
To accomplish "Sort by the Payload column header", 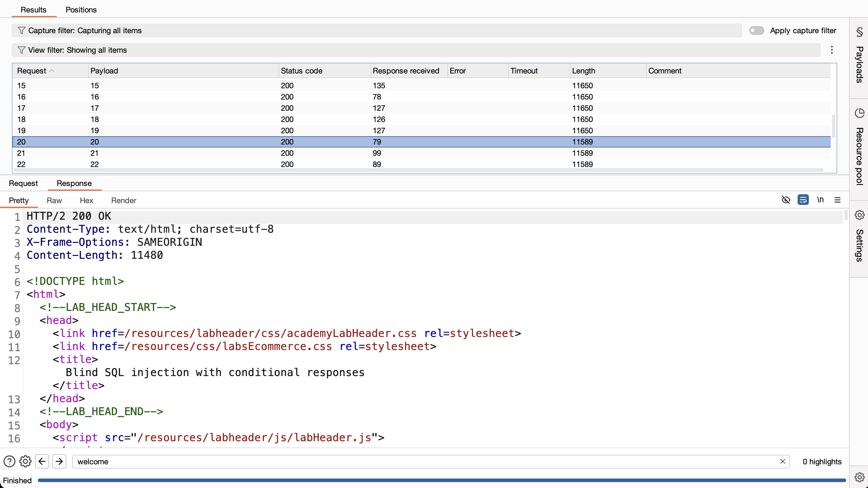I will pos(183,71).
